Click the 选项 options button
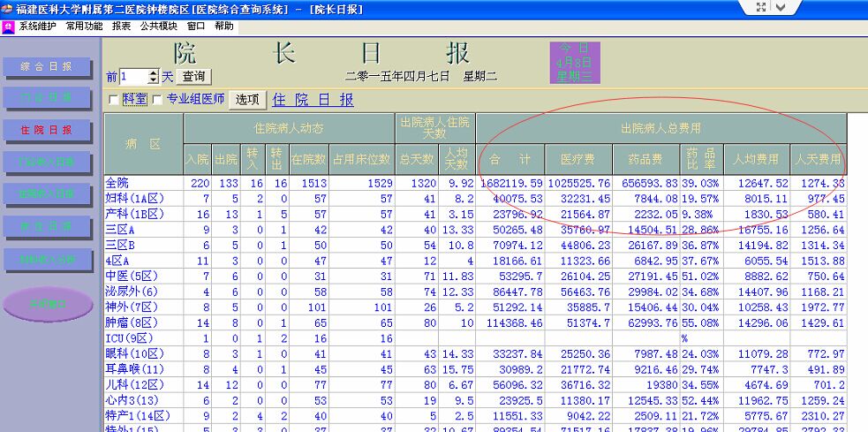Viewport: 868px width, 432px height. pos(247,100)
